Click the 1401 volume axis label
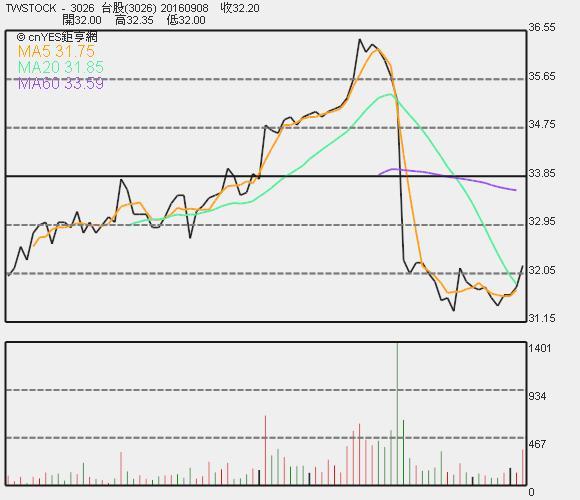580x500 pixels. [540, 348]
